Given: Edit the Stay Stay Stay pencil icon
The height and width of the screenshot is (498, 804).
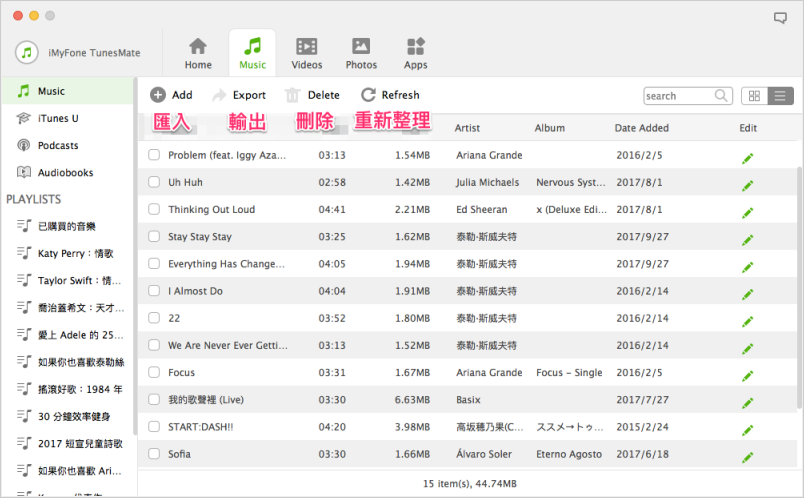Looking at the screenshot, I should 748,240.
